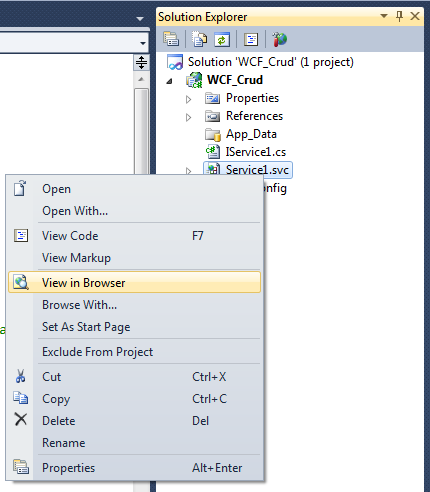Image resolution: width=430 pixels, height=492 pixels.
Task: Click Show All Files toolbar icon
Action: [199, 39]
